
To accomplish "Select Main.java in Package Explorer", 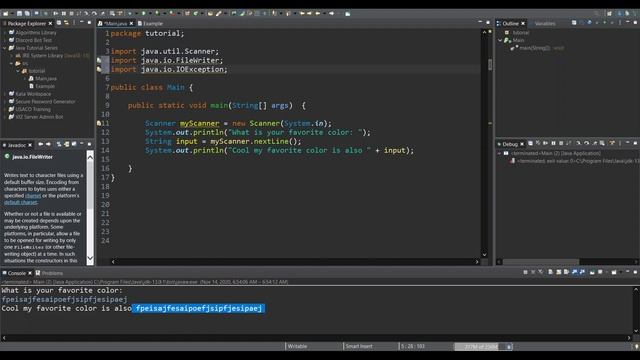I will (x=46, y=78).
